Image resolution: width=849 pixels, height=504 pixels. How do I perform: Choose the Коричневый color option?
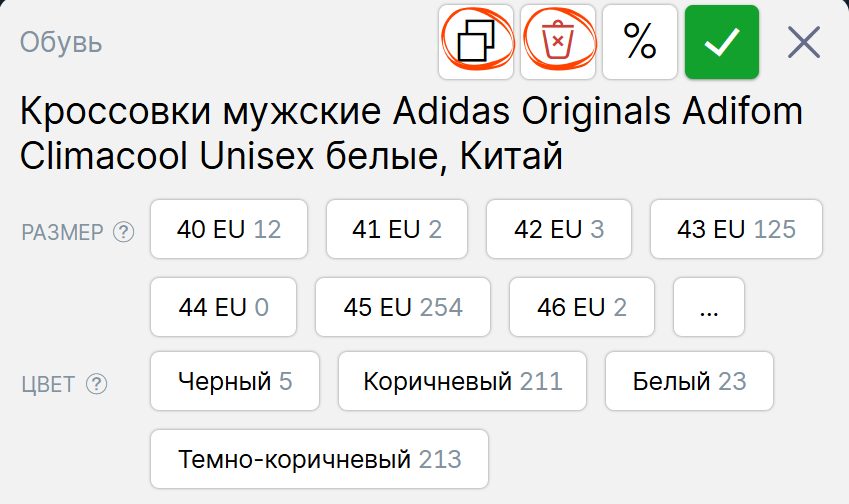pyautogui.click(x=462, y=381)
